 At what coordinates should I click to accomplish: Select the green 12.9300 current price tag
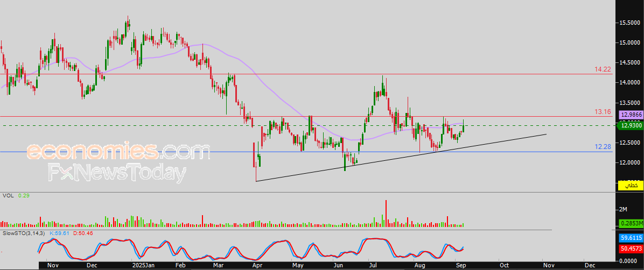[x=629, y=125]
